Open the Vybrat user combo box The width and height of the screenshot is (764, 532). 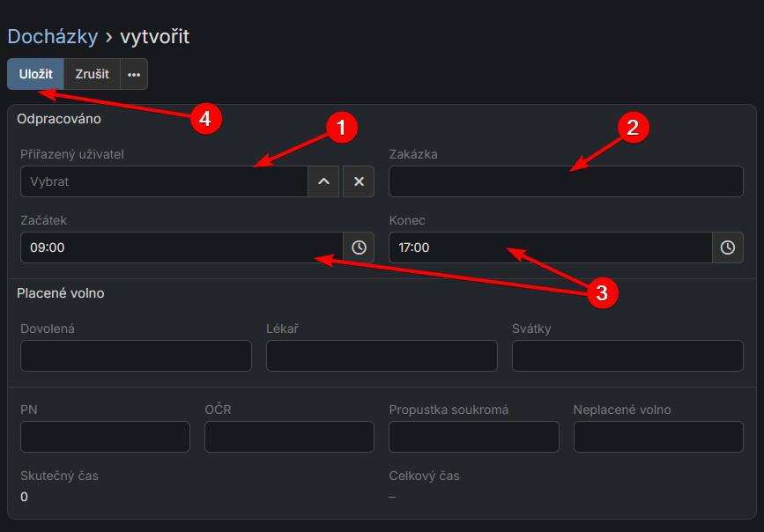point(164,181)
